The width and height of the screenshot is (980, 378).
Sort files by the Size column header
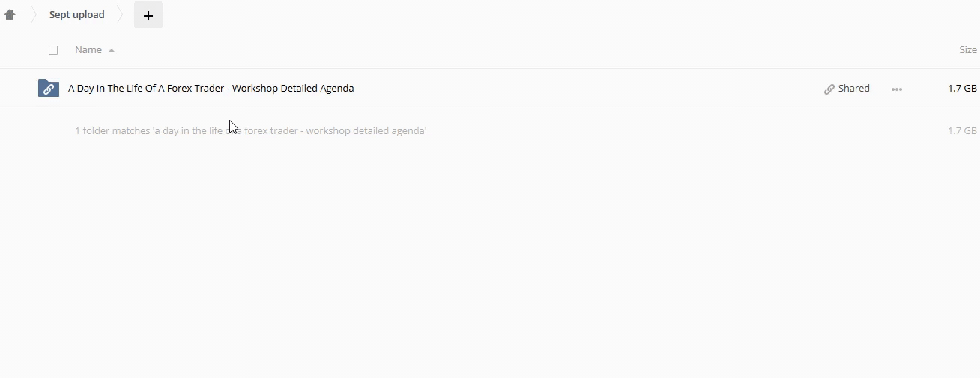pos(968,49)
